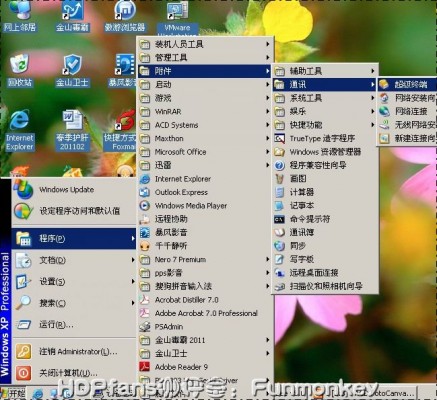Open 运行(R) run dialog

[74, 324]
